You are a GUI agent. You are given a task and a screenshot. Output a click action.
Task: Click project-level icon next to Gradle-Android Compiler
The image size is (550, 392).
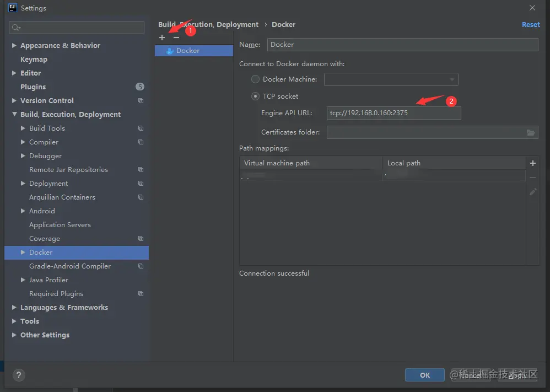point(141,266)
